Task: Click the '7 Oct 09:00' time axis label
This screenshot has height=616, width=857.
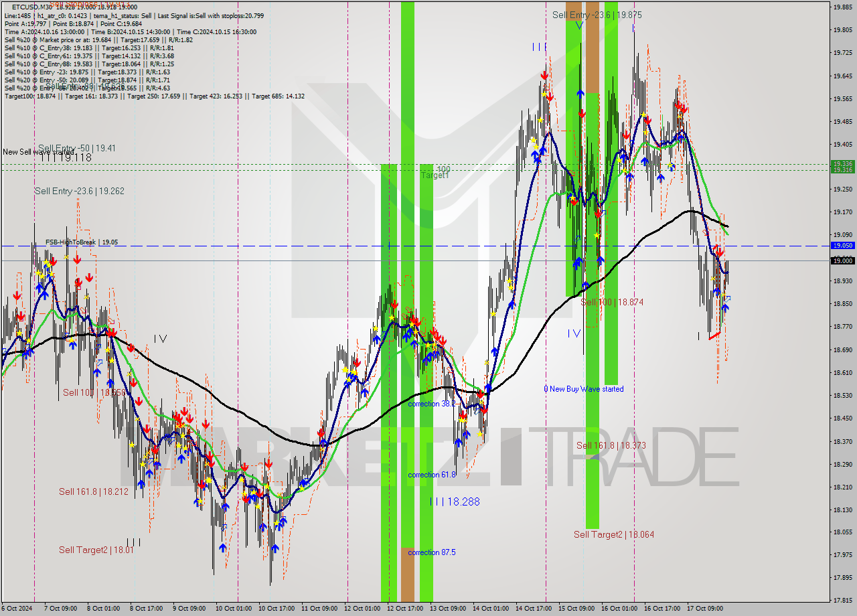Action: [x=60, y=609]
